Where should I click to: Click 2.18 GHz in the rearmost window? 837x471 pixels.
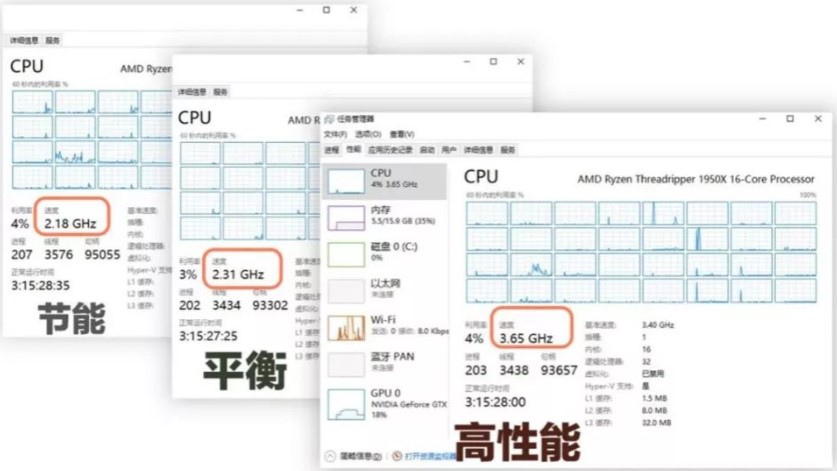(x=70, y=224)
